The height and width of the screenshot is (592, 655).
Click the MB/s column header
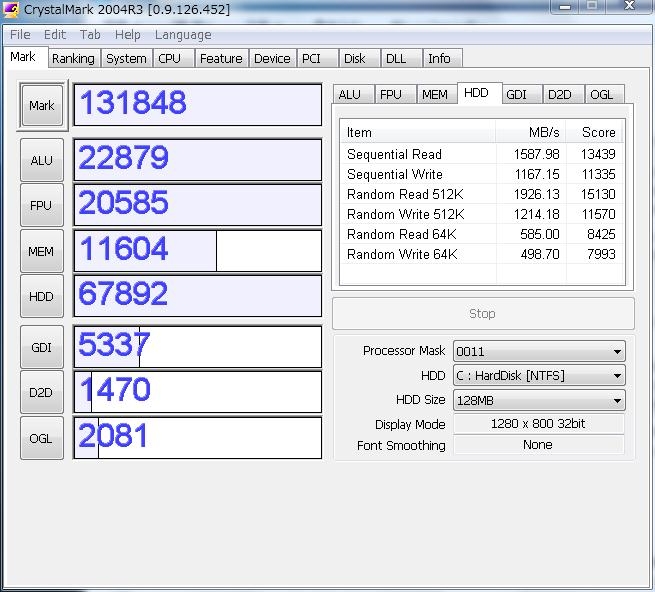(530, 132)
